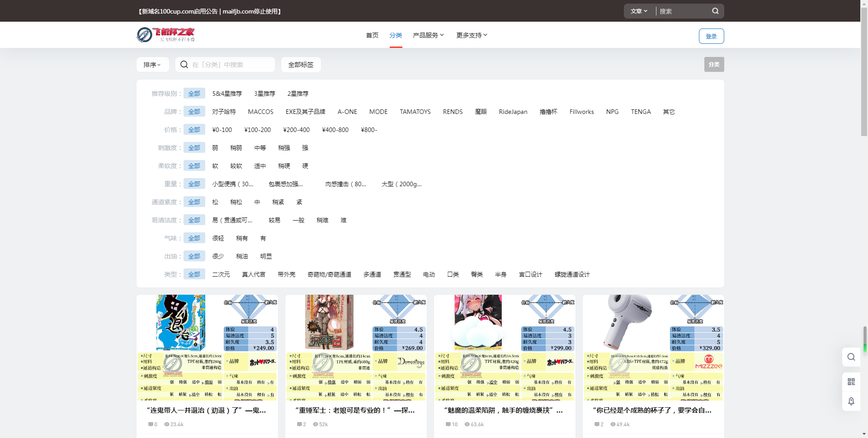Open the 排序 sorting dropdown
Viewport: 868px width, 438px height.
tap(152, 64)
